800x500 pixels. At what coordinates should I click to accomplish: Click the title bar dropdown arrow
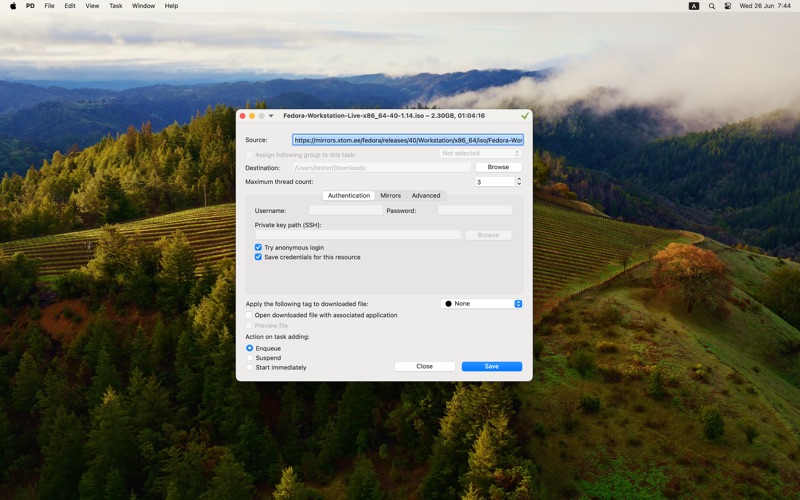click(x=271, y=116)
